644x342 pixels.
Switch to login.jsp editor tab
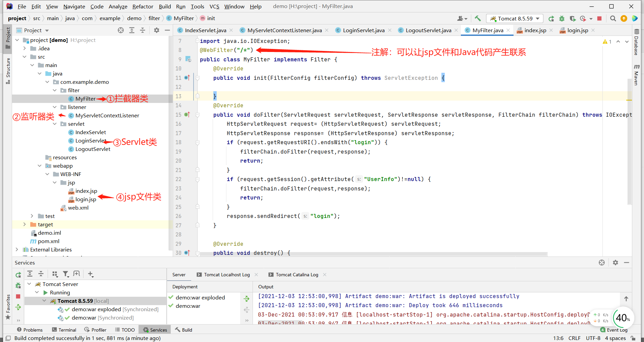tap(577, 30)
